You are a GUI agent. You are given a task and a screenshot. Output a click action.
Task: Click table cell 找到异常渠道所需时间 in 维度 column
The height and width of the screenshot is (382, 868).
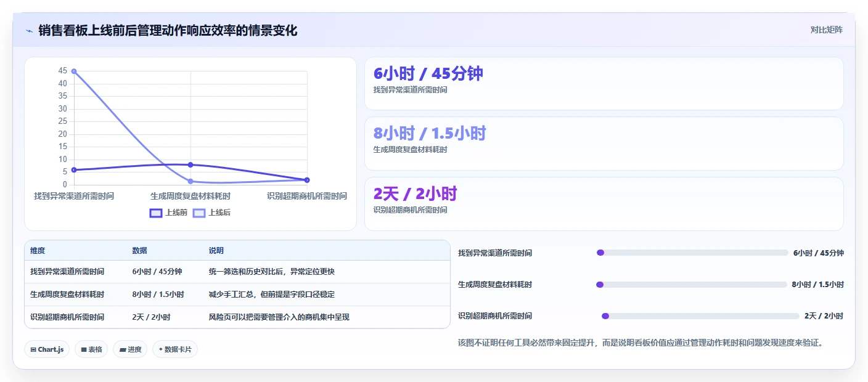tap(67, 271)
